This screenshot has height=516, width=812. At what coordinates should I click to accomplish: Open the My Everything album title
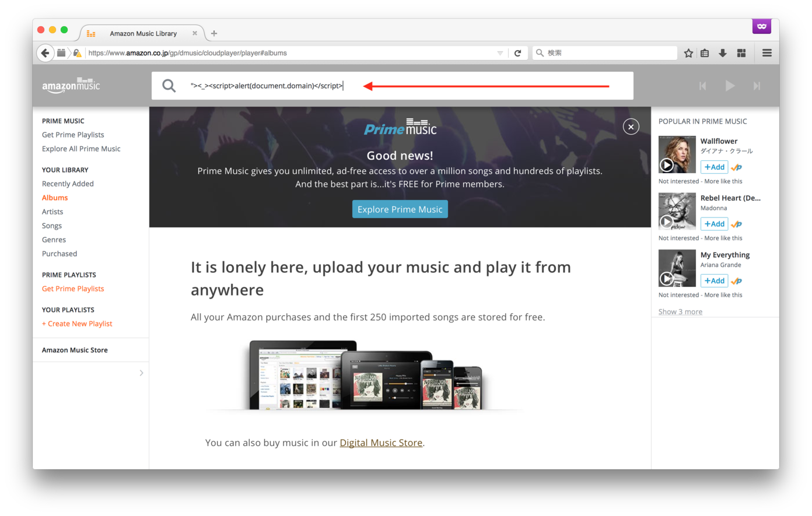(725, 255)
